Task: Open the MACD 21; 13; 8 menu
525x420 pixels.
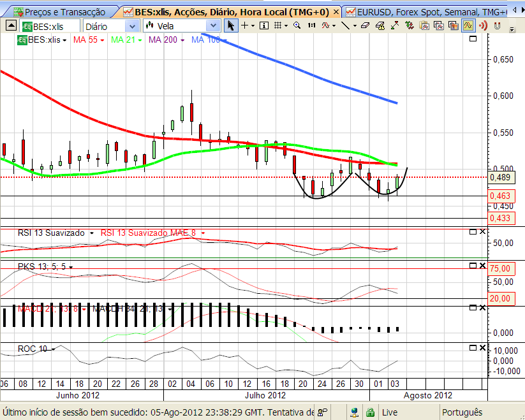Action: 84,309
